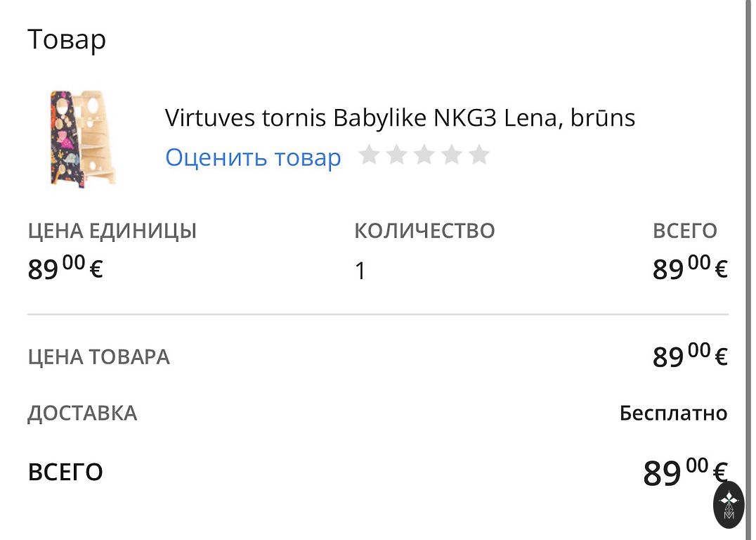Rate the product two stars
Viewport: 756px width, 540px height.
pyautogui.click(x=396, y=155)
